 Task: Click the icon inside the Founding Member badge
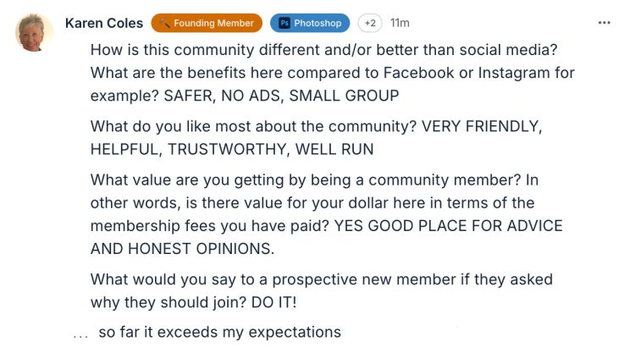pyautogui.click(x=164, y=23)
